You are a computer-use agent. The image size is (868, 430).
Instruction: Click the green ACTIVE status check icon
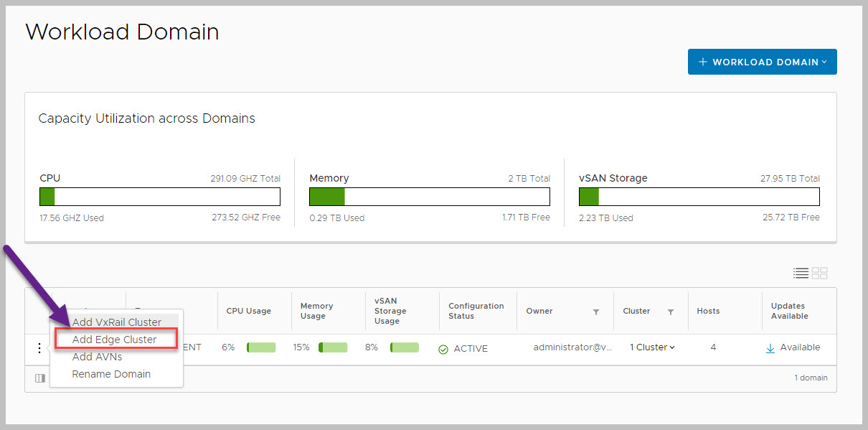[x=443, y=349]
